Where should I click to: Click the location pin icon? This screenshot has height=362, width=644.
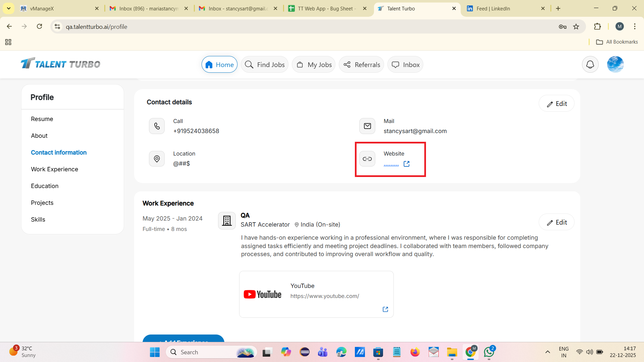157,159
